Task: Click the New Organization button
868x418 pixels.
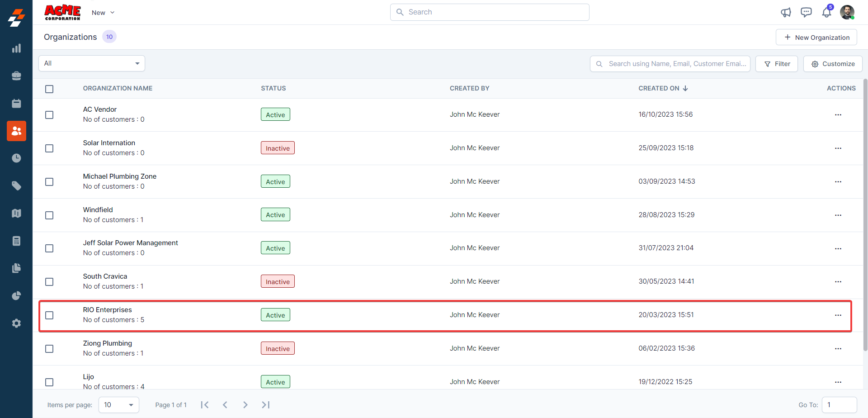Action: 816,38
